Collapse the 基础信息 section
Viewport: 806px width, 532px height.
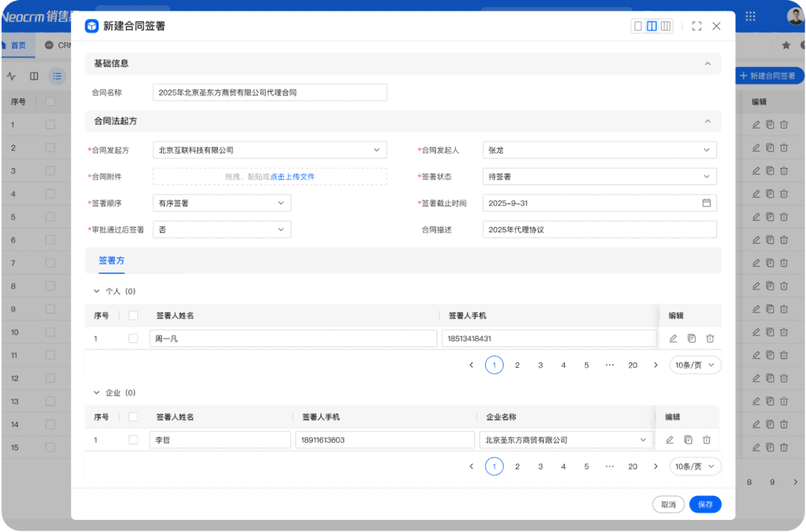pyautogui.click(x=707, y=63)
